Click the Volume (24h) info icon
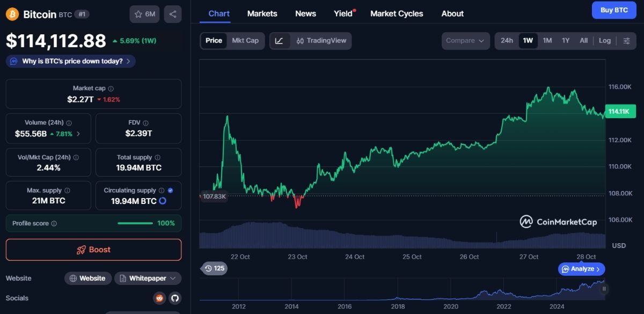Screen dimensions: 644x314 pos(69,123)
